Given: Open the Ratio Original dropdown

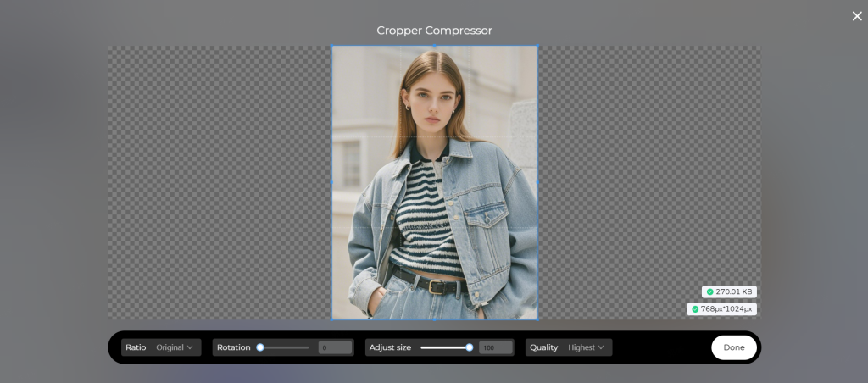Looking at the screenshot, I should pos(161,347).
